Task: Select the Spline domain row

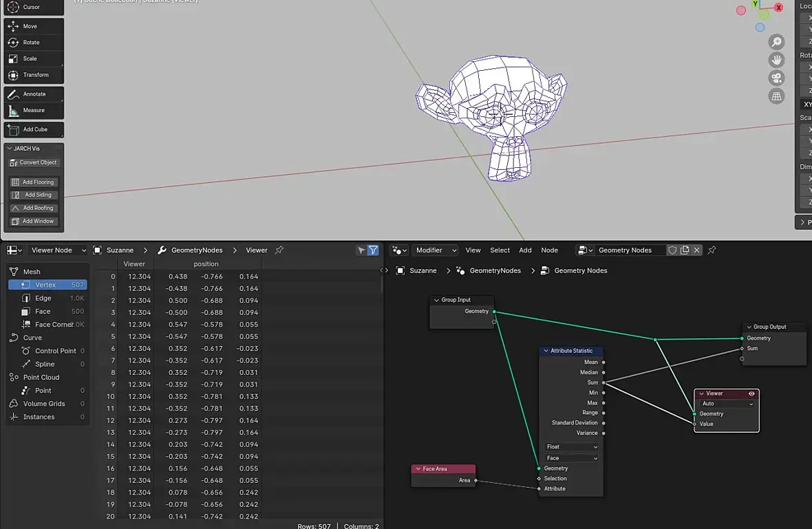Action: 47,364
